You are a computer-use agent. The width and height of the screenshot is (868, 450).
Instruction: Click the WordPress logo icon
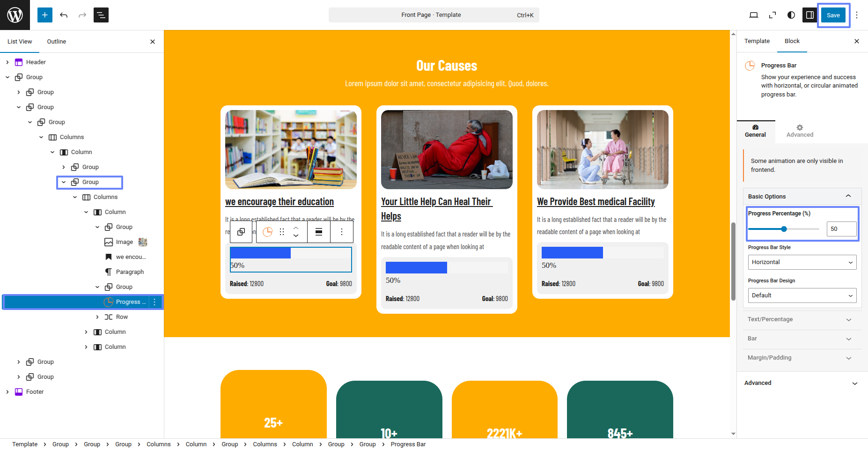click(x=15, y=15)
